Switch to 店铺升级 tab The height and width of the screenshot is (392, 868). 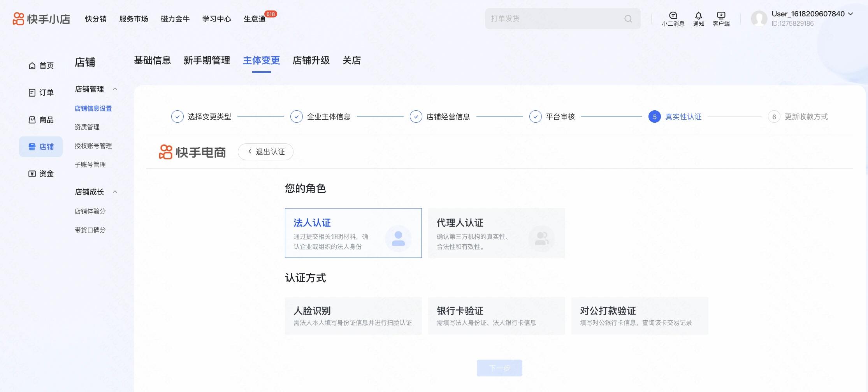pos(311,60)
